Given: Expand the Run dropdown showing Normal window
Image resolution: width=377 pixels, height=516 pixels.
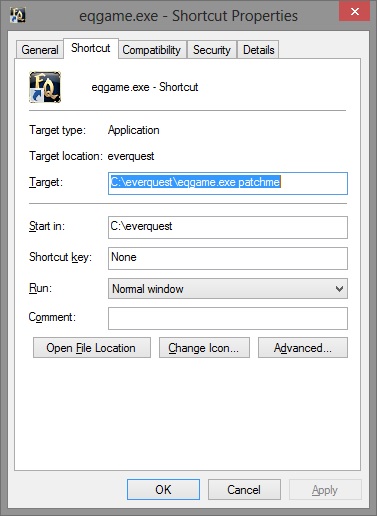Looking at the screenshot, I should (x=228, y=289).
